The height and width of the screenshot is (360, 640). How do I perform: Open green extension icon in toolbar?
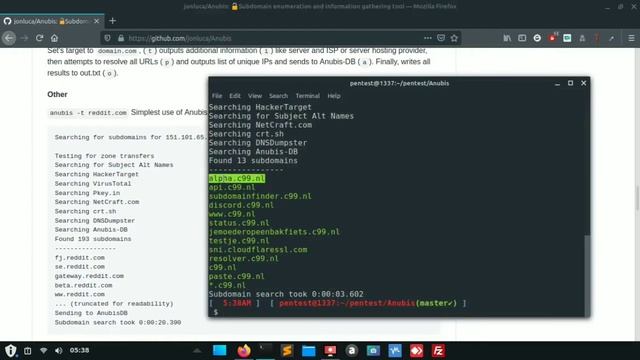(x=567, y=38)
